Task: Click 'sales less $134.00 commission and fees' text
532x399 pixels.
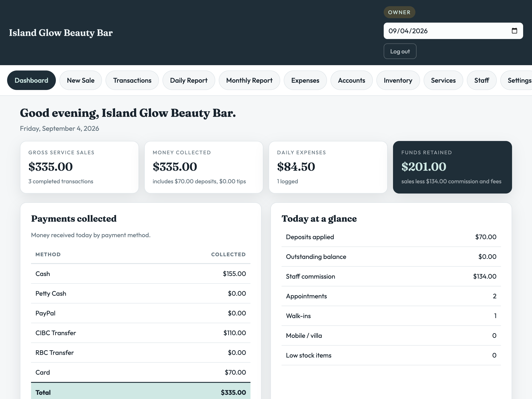Action: tap(451, 181)
